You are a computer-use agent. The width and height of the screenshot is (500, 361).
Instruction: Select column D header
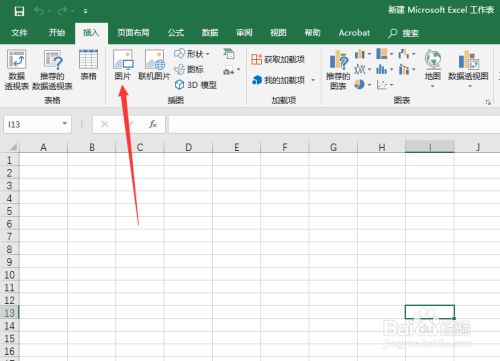click(x=188, y=147)
